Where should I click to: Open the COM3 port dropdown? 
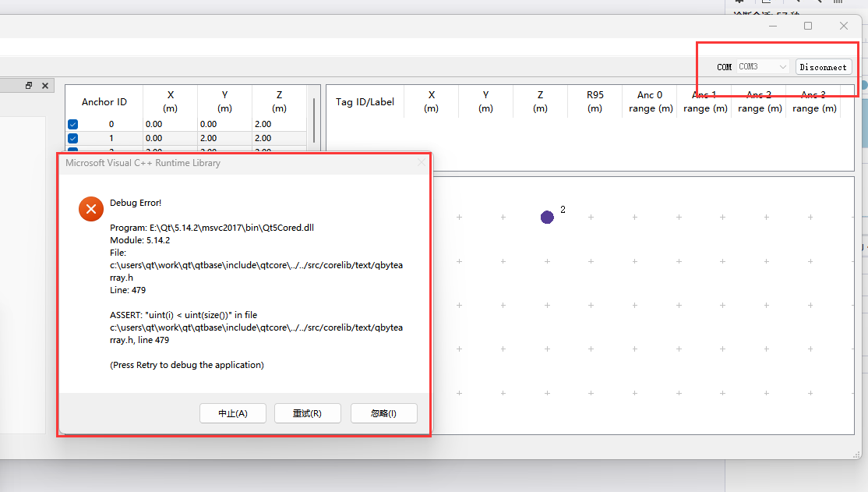click(763, 67)
